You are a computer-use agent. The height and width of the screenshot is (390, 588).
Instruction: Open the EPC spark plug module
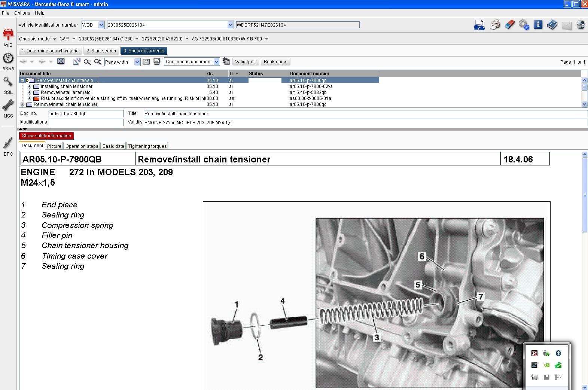tap(8, 146)
